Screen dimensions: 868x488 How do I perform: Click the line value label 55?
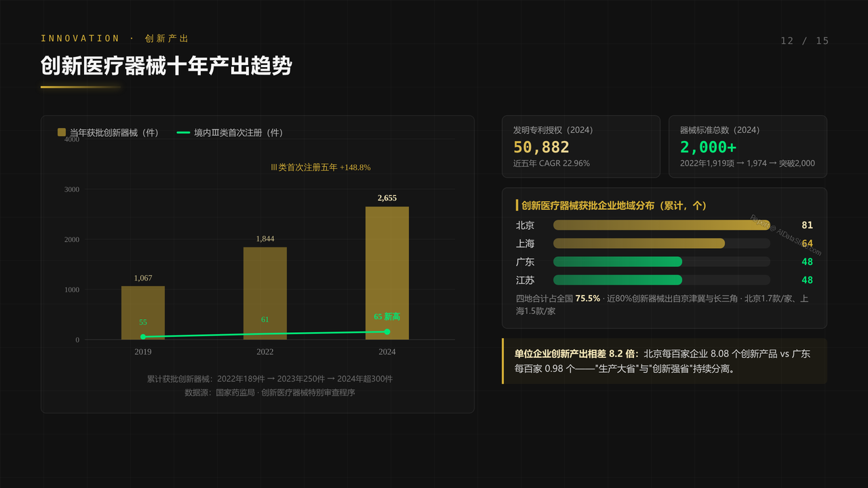point(143,323)
